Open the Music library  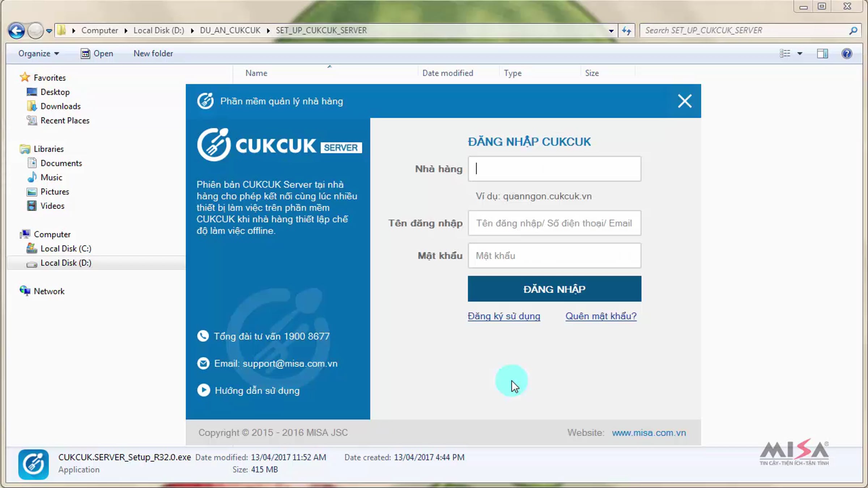click(x=51, y=177)
